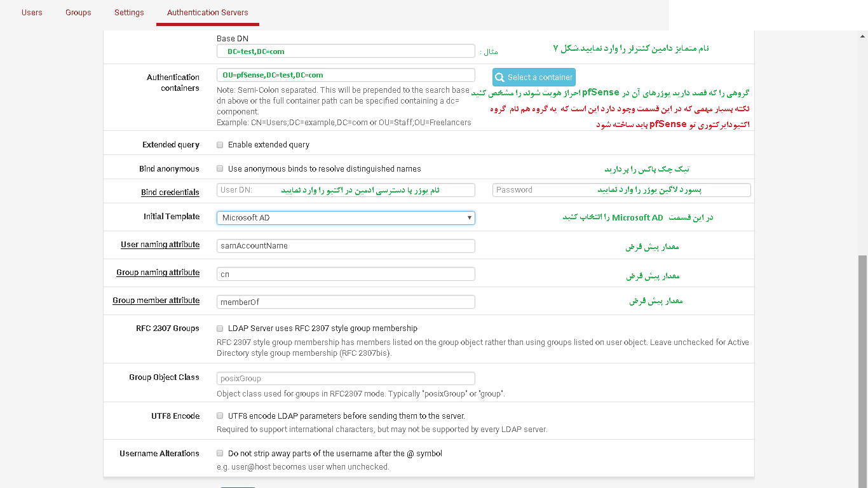868x488 pixels.
Task: Click the bind credentials Password field
Action: pos(621,190)
